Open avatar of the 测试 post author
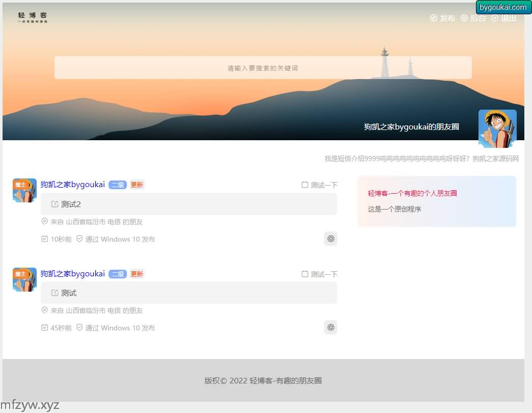 [x=24, y=279]
